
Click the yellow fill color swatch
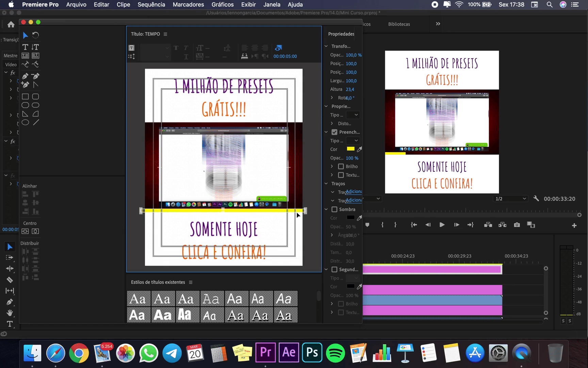click(350, 149)
